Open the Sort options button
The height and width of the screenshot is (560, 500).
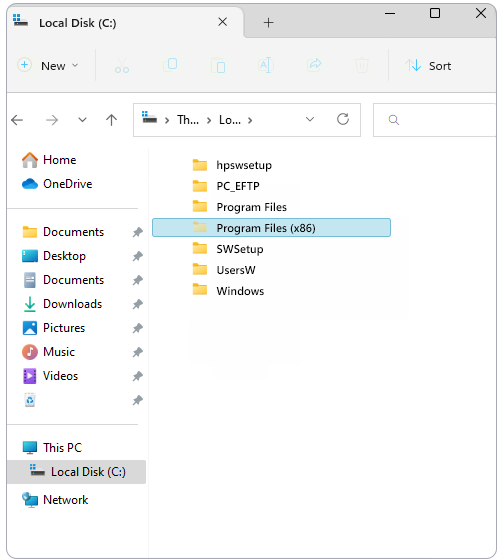(428, 66)
